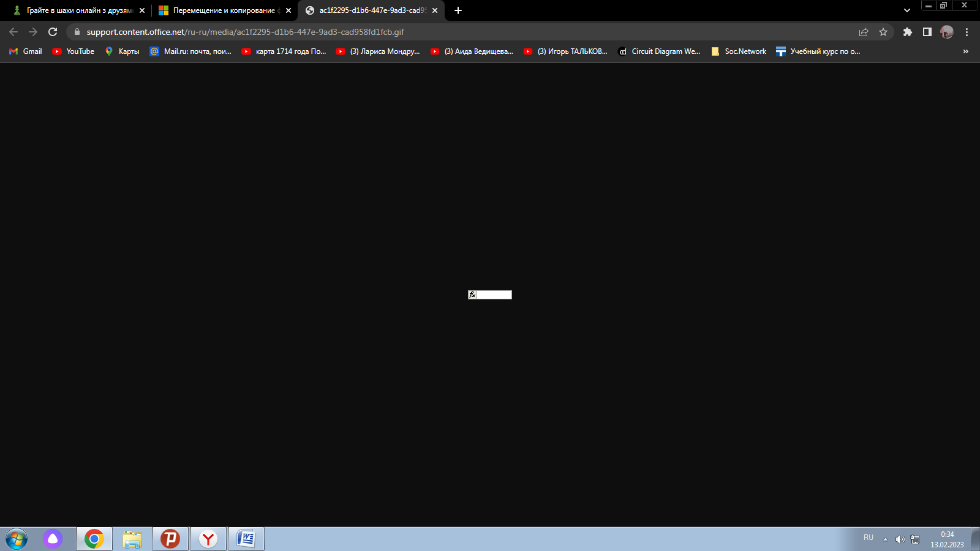Open the network status icon
980x551 pixels.
(x=915, y=539)
